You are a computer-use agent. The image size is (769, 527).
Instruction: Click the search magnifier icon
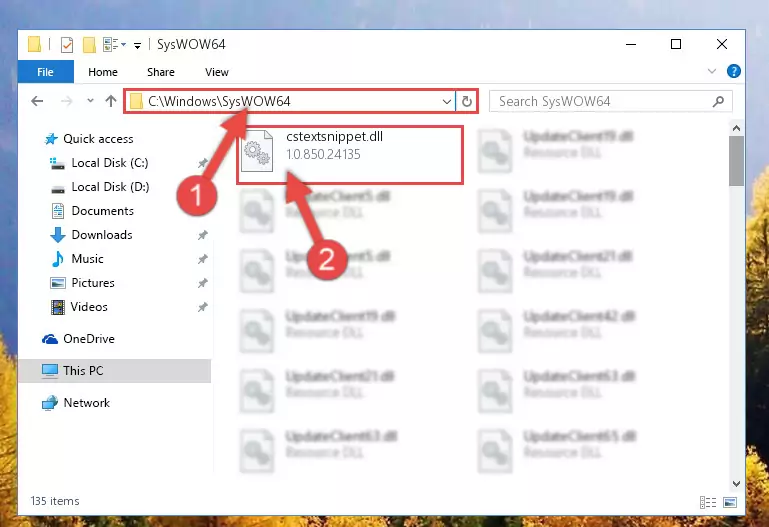pos(718,101)
